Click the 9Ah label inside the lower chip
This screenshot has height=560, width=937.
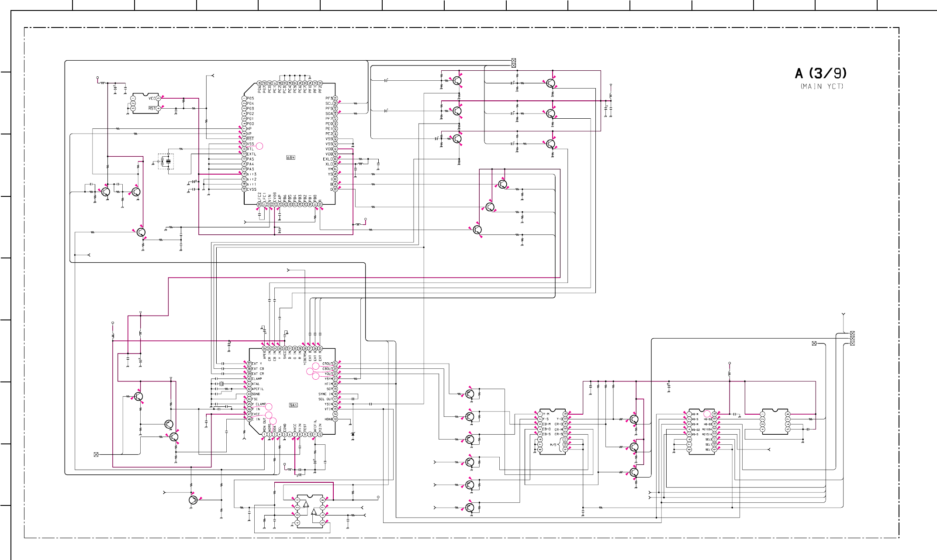(x=293, y=405)
